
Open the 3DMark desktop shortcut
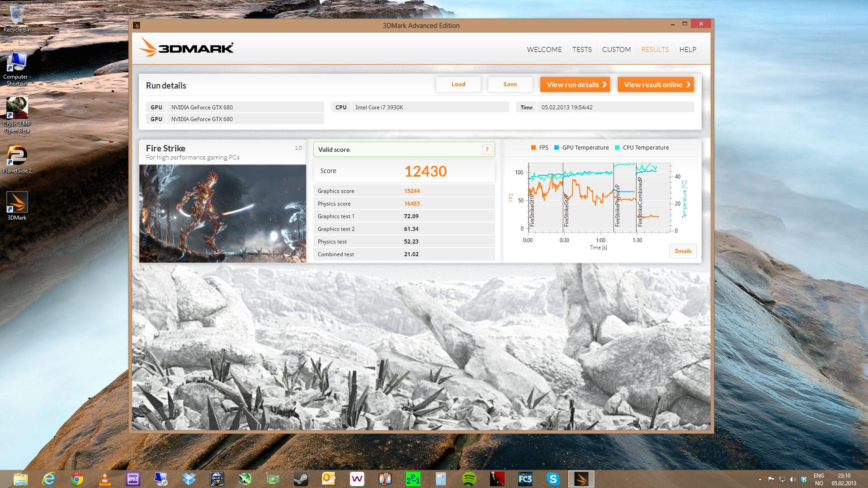coord(17,206)
